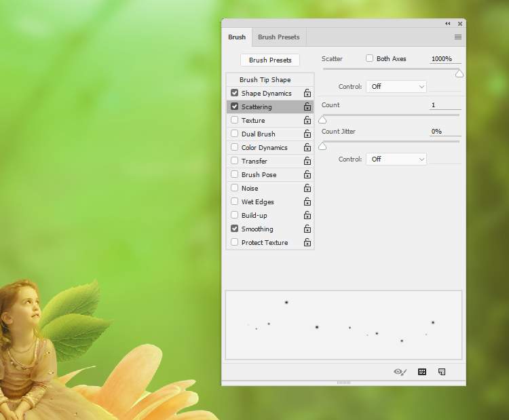The image size is (509, 420).
Task: Enable the Noise checkbox
Action: (x=234, y=188)
